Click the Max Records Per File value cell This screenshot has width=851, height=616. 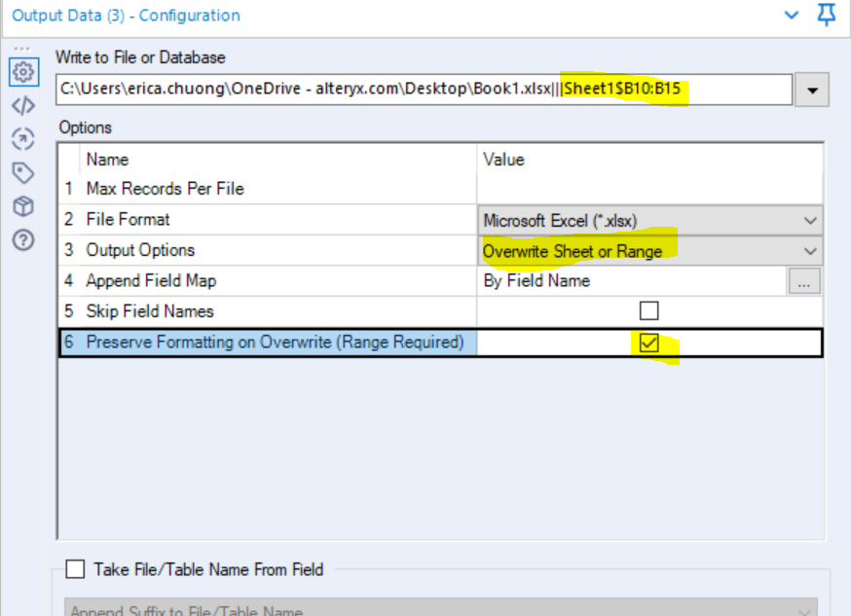[648, 189]
